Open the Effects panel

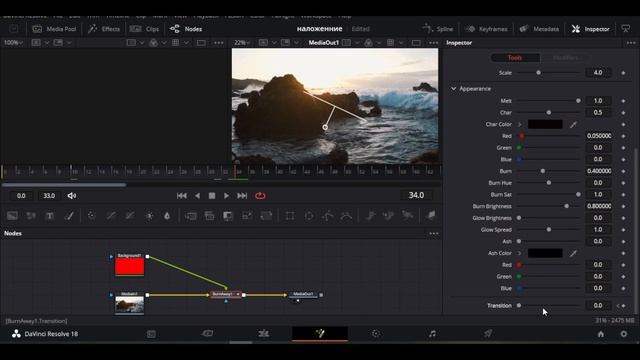click(x=104, y=29)
